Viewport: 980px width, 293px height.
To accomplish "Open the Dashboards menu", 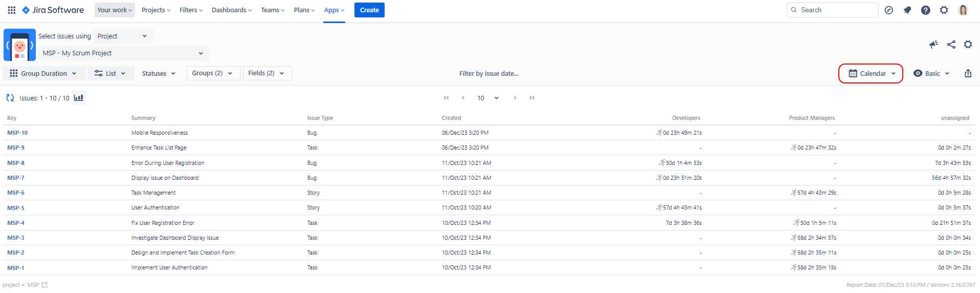I will (x=231, y=10).
